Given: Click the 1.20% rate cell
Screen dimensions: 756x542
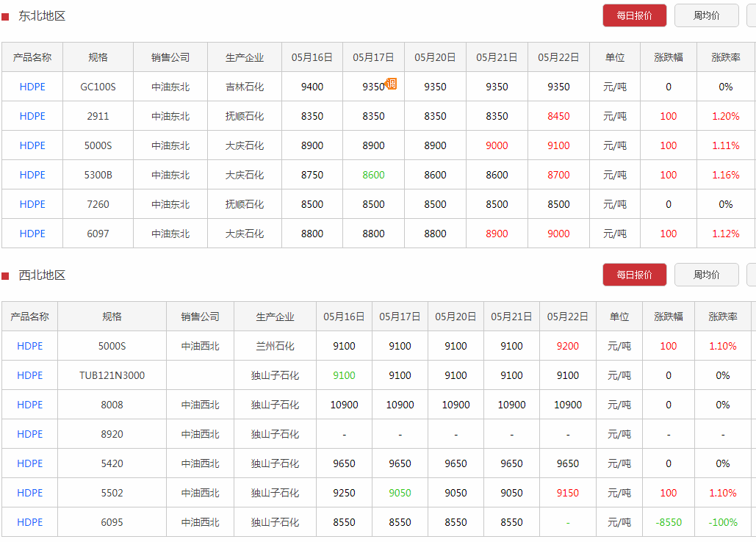Looking at the screenshot, I should [x=726, y=116].
